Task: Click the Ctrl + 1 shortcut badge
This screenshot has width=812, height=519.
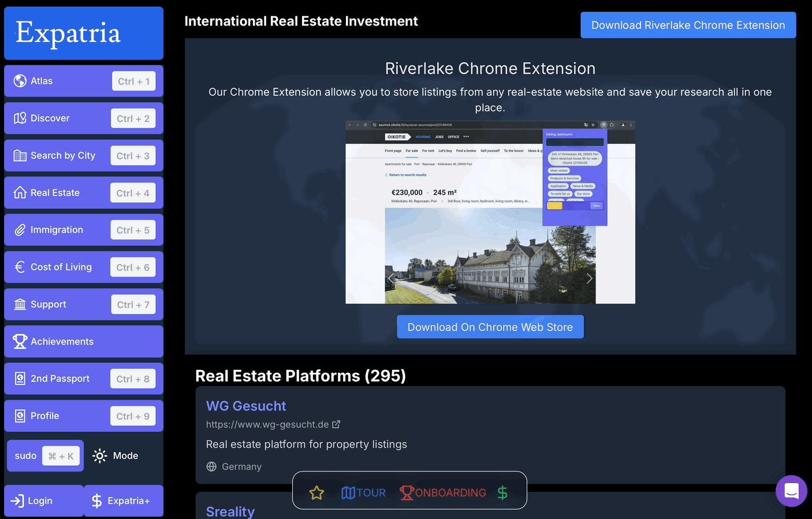Action: [x=134, y=81]
